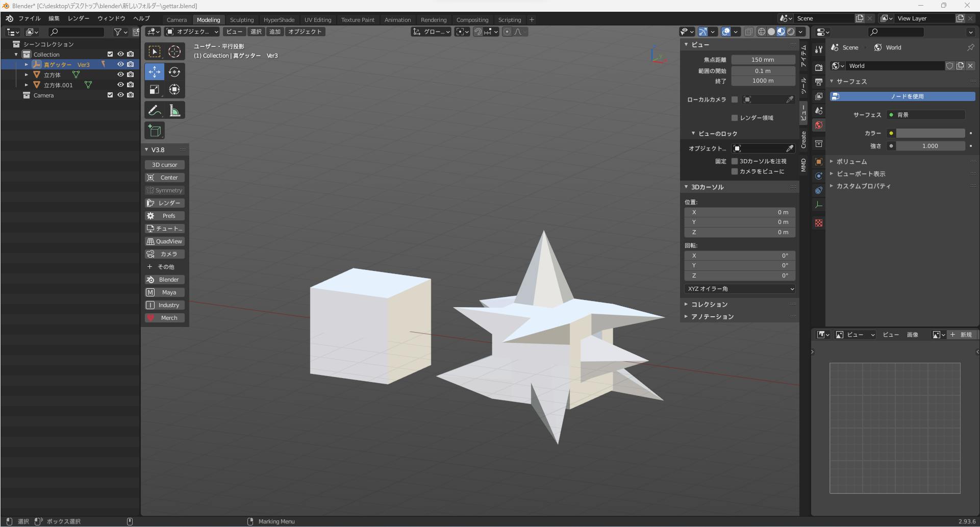
Task: Expand the ボリューム section
Action: click(x=851, y=161)
